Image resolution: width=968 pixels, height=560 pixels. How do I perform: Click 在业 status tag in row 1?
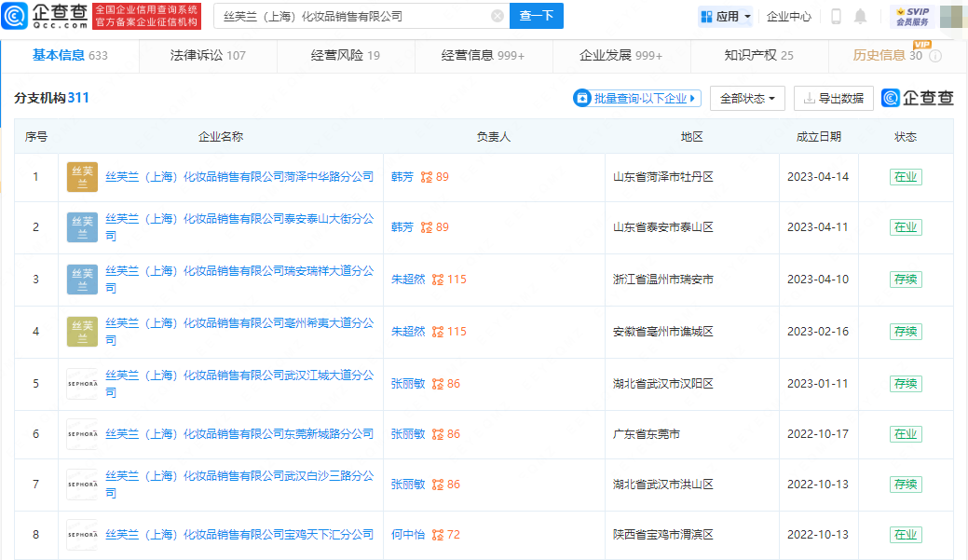pos(906,177)
